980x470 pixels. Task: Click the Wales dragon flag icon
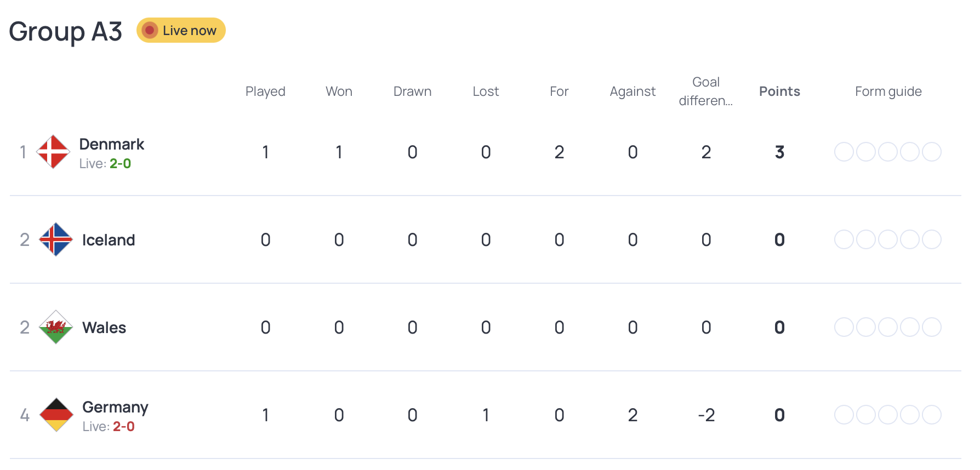pos(56,327)
